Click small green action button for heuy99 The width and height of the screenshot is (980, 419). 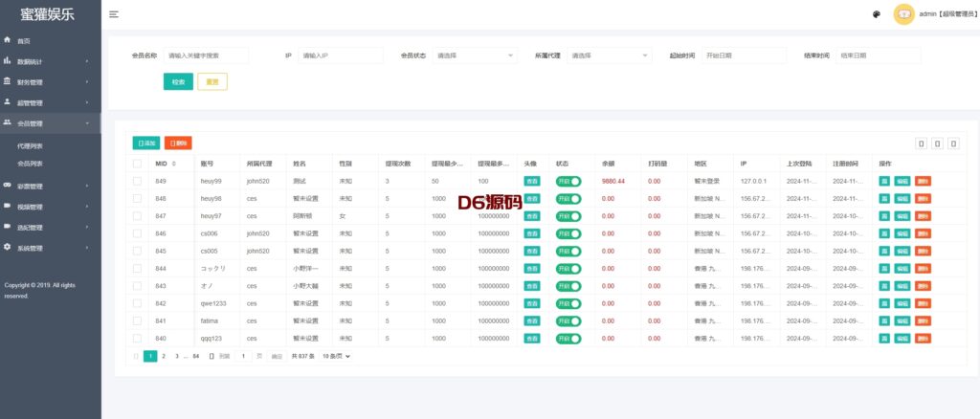884,181
